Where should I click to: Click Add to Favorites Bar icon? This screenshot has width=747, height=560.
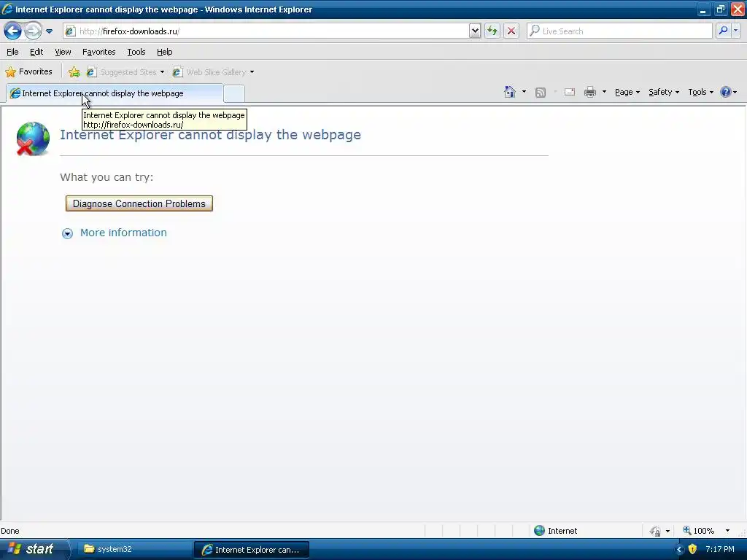point(74,72)
